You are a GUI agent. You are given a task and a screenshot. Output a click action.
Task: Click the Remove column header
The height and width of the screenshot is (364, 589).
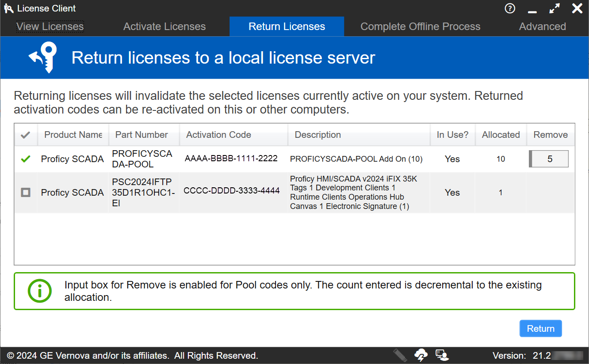[x=551, y=135]
